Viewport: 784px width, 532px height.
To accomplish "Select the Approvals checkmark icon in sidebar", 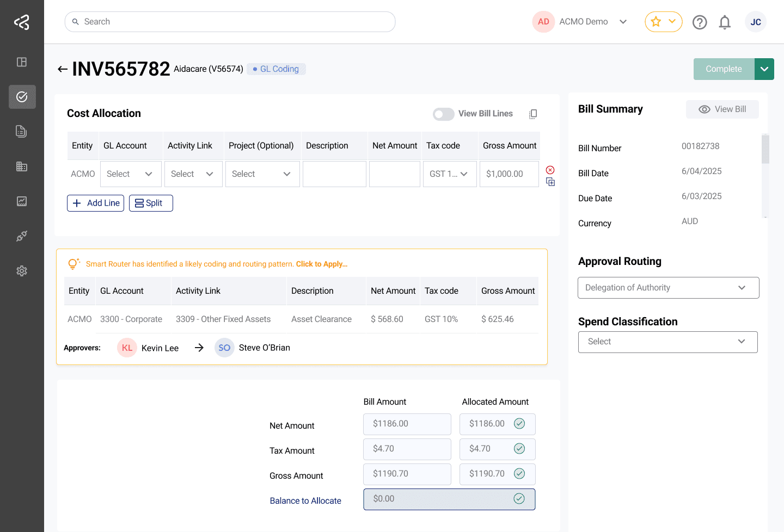I will [22, 97].
